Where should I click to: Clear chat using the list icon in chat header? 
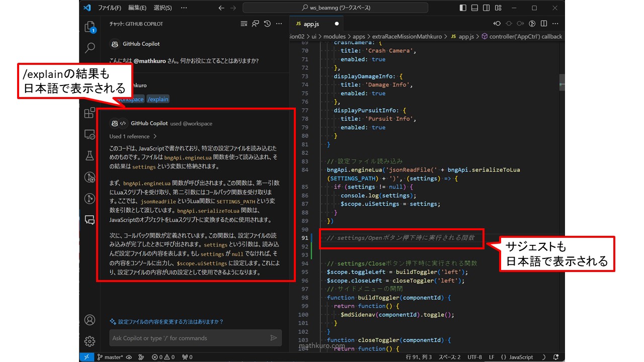click(244, 24)
